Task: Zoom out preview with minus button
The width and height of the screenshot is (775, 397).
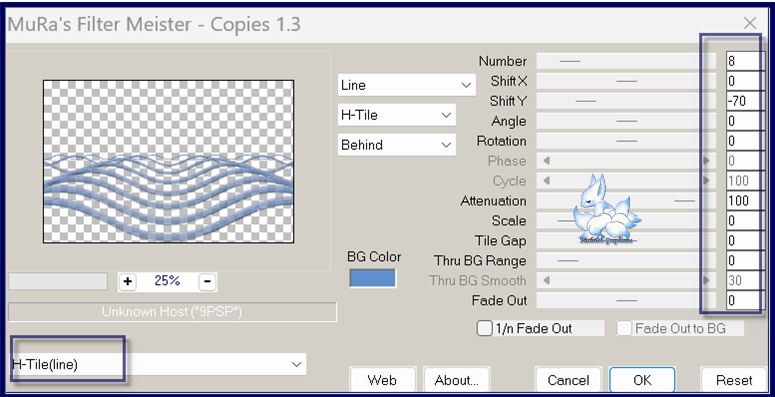Action: [207, 282]
